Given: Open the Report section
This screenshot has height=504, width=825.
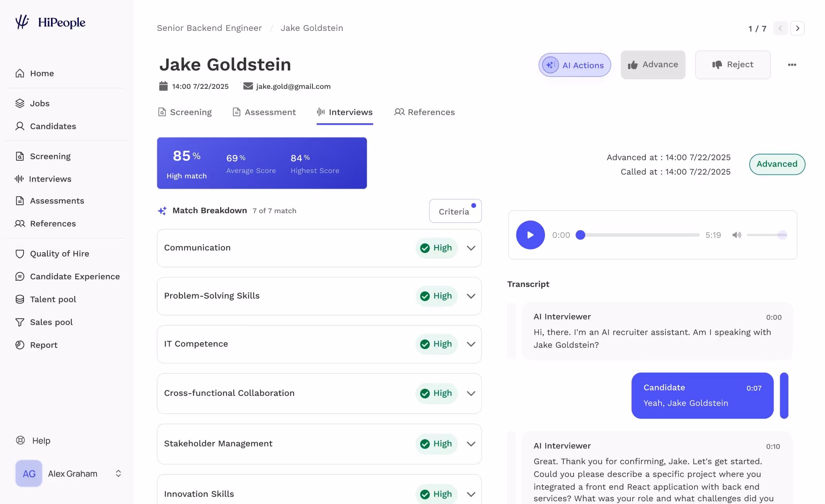Looking at the screenshot, I should [44, 344].
